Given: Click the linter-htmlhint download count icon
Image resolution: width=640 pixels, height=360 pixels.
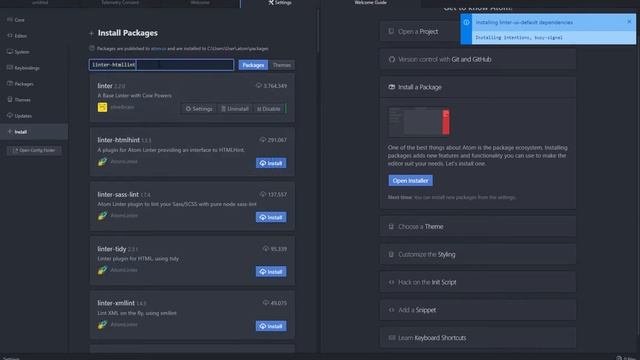Looking at the screenshot, I should pos(262,140).
